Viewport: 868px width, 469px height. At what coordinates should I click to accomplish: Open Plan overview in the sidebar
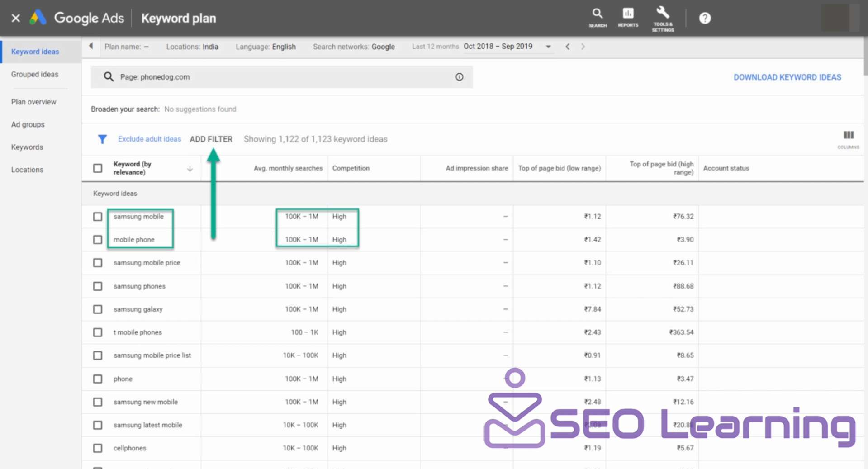34,102
